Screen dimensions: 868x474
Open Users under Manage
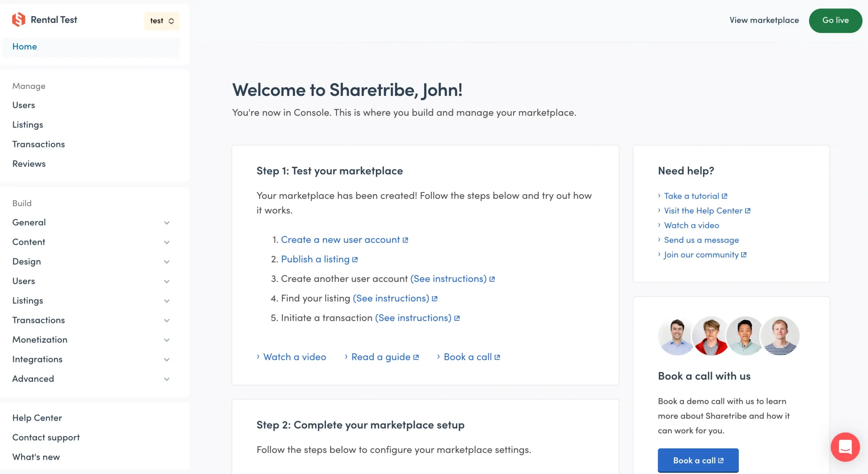tap(23, 105)
